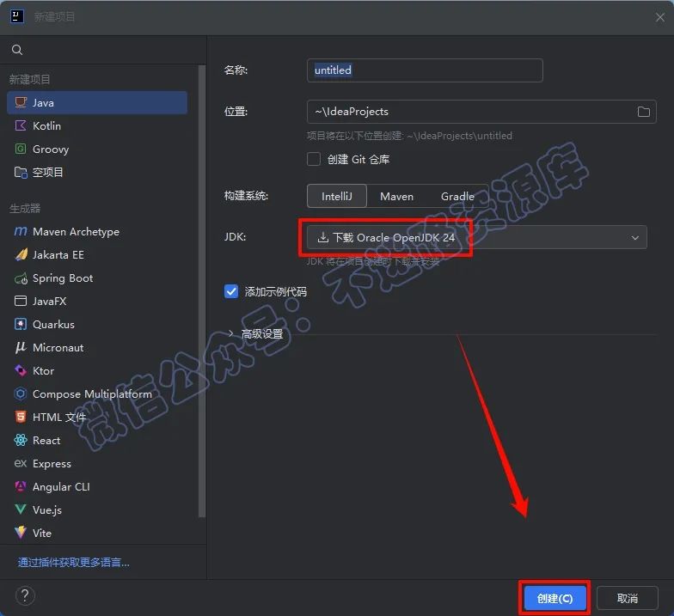Open the JDK dropdown list
Screen dimensions: 674x616
click(476, 237)
